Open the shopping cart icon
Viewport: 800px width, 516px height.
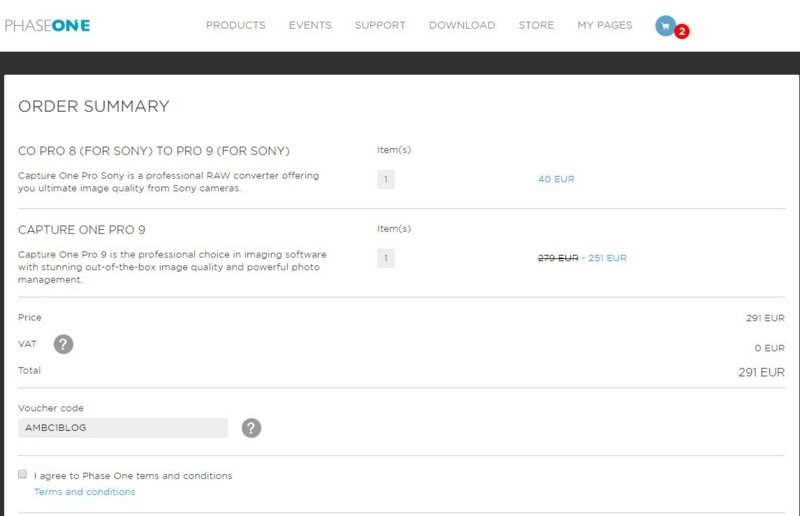tap(665, 26)
